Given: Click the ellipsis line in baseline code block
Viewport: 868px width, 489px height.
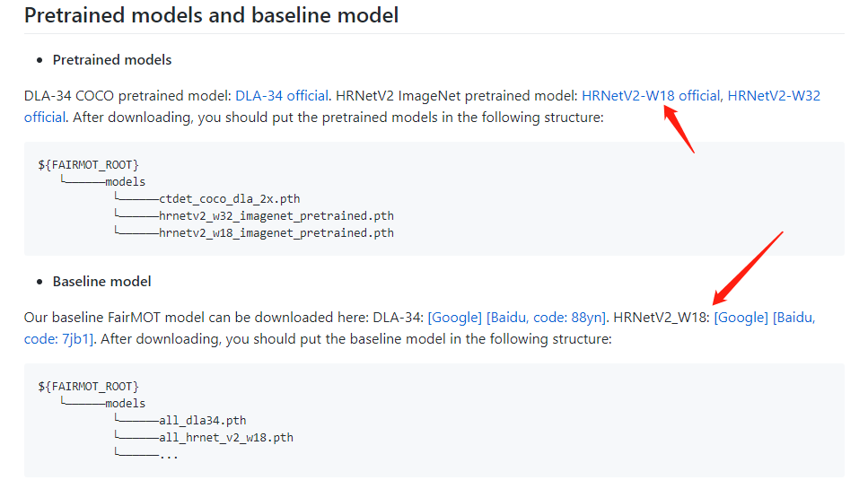Looking at the screenshot, I should (169, 455).
